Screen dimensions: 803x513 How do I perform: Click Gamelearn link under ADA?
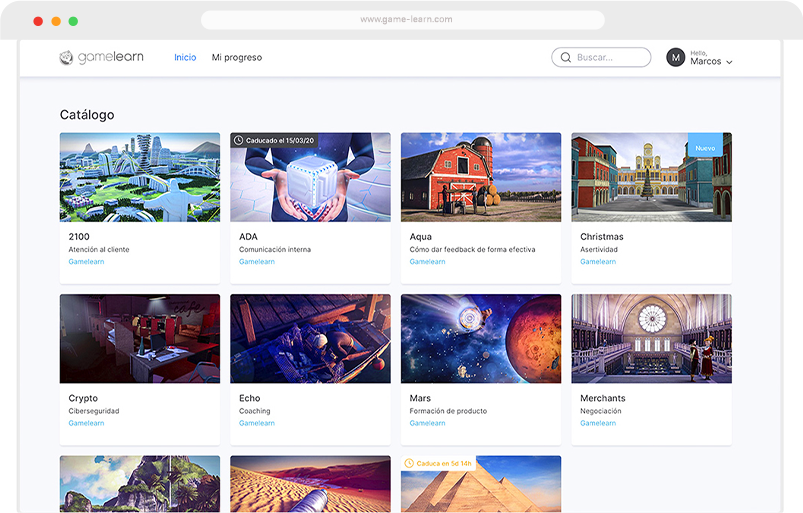click(x=257, y=262)
